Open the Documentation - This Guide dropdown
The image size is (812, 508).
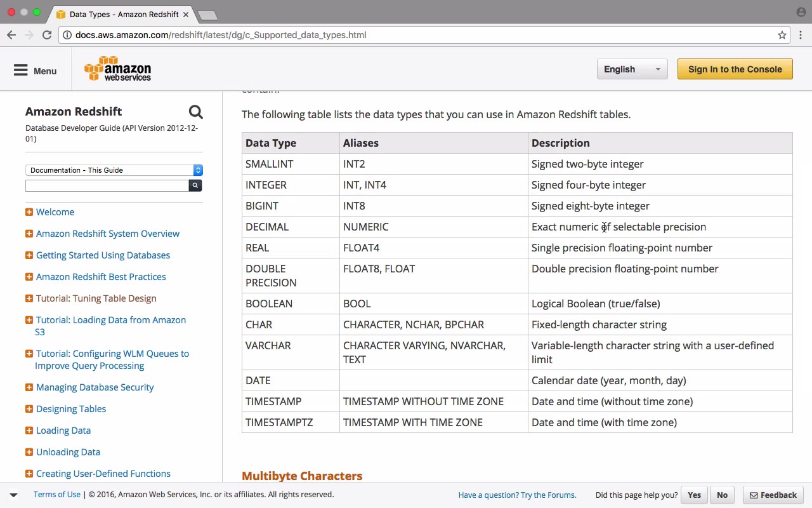[114, 170]
